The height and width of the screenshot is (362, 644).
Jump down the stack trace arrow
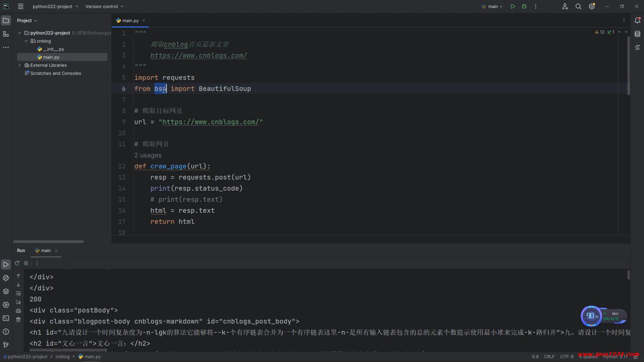pos(18,285)
